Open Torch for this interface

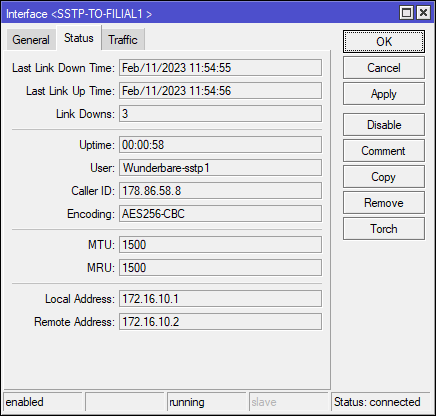pyautogui.click(x=384, y=229)
